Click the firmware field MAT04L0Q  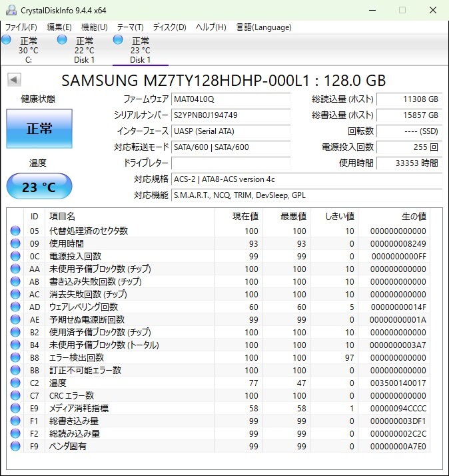[231, 99]
